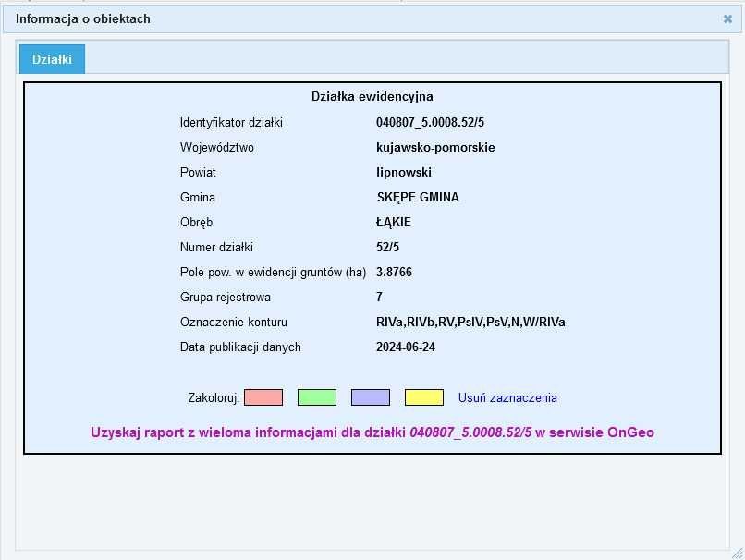This screenshot has width=745, height=560.
Task: Click the Powiat label
Action: tap(198, 173)
